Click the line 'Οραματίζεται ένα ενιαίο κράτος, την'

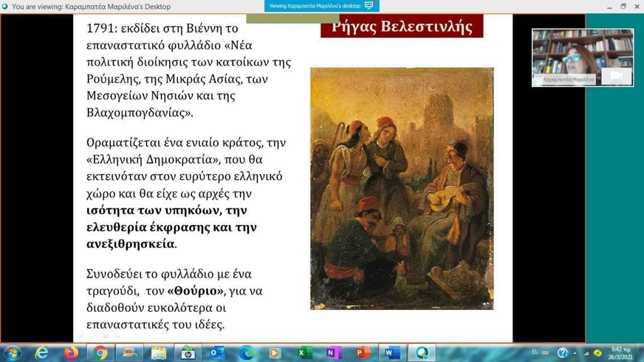tap(186, 143)
